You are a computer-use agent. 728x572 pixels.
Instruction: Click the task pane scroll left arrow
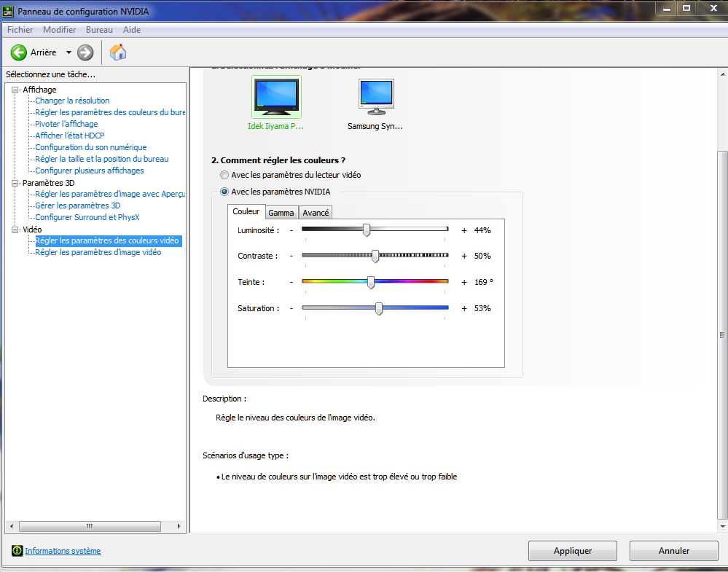[12, 527]
